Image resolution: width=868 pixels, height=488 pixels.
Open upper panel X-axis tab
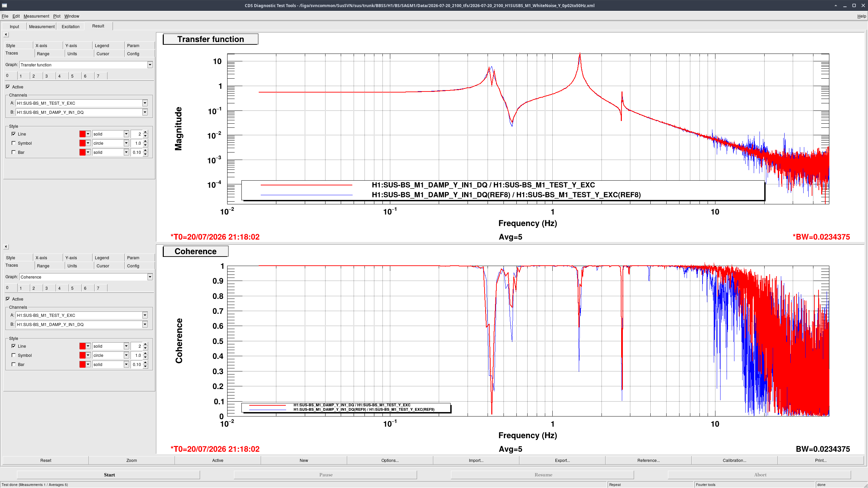41,45
